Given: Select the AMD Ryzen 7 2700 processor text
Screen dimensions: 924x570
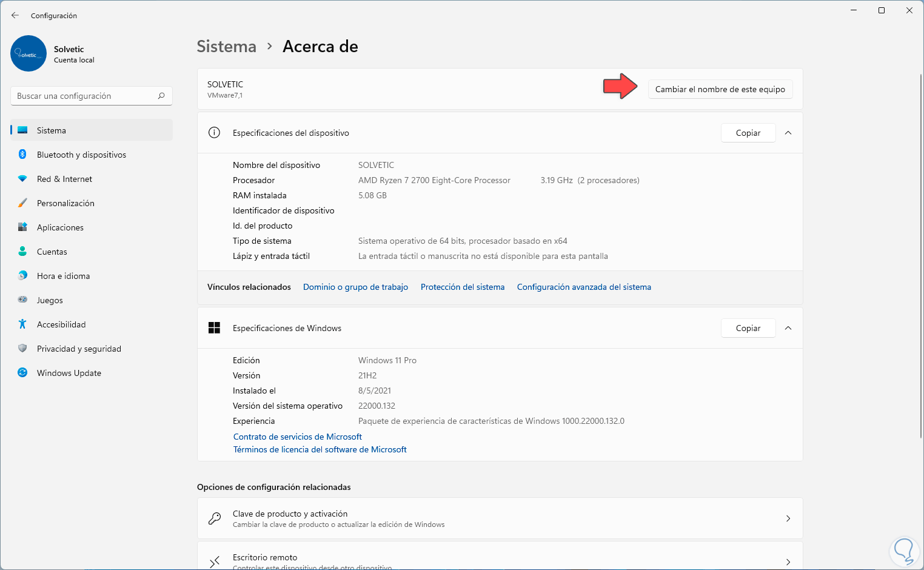Looking at the screenshot, I should [434, 180].
